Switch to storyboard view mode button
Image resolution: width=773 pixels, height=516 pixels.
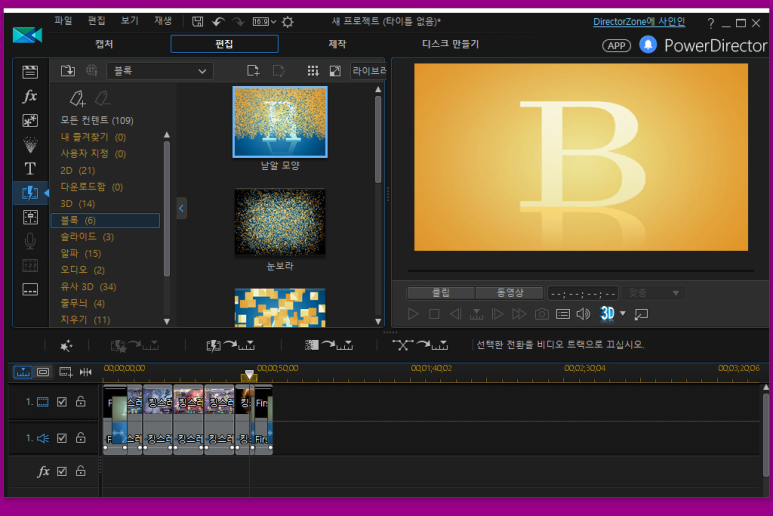coord(43,372)
